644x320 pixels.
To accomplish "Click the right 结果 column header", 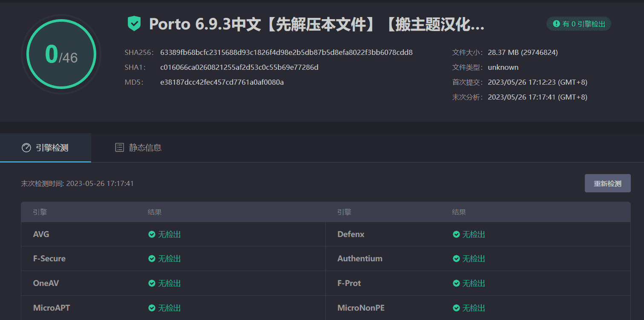I will [459, 212].
